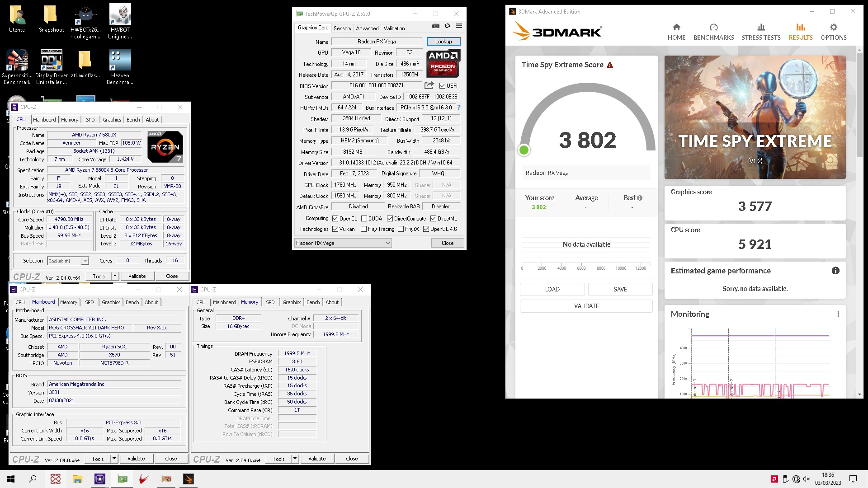Click AMD Software tray icon
The image size is (868, 488).
pos(774,479)
